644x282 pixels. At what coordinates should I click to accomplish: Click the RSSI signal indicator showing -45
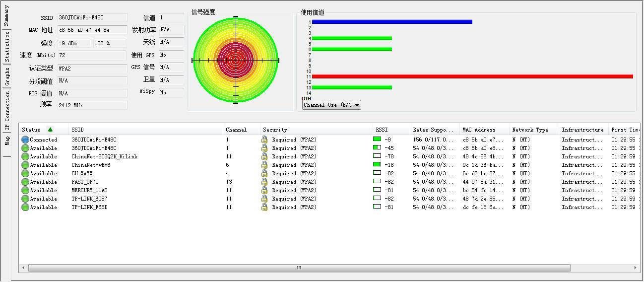point(377,147)
